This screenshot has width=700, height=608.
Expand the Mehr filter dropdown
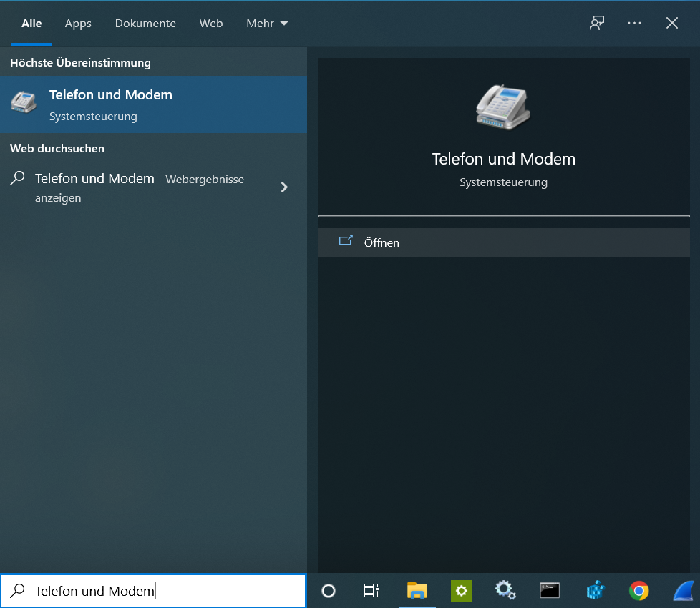tap(267, 24)
